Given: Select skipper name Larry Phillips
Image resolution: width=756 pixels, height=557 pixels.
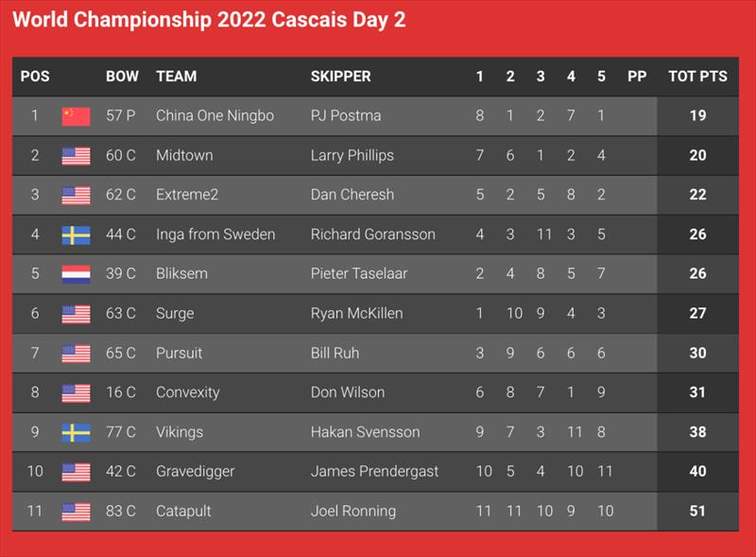Looking at the screenshot, I should [352, 155].
